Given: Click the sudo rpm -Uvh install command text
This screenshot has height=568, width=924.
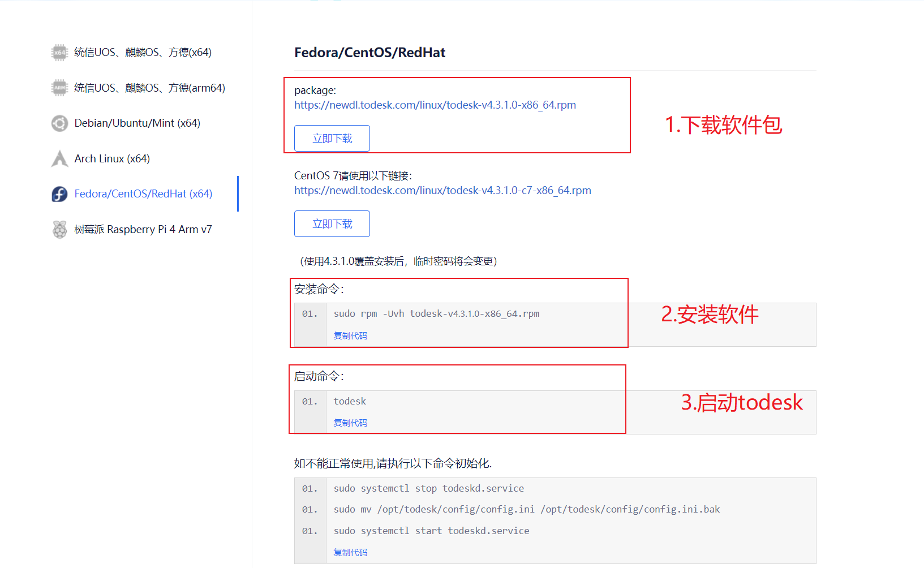Looking at the screenshot, I should point(436,313).
